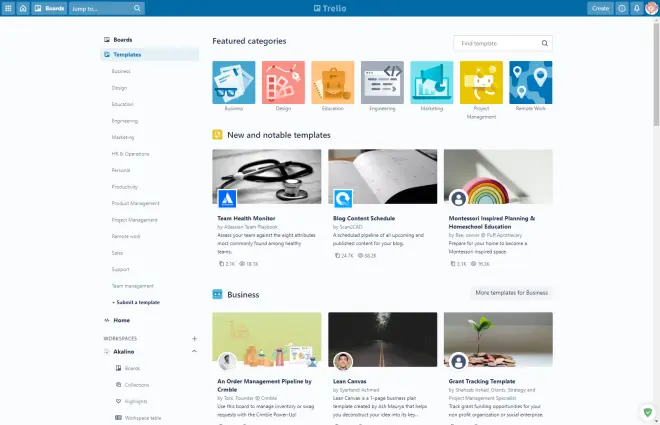
Task: Select Templates in the left sidebar
Action: tap(149, 54)
